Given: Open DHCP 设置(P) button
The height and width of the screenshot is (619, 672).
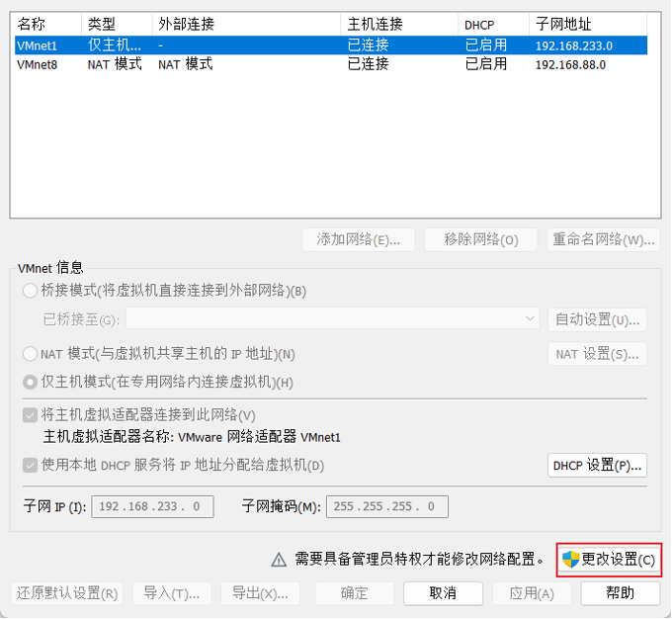Looking at the screenshot, I should point(597,465).
